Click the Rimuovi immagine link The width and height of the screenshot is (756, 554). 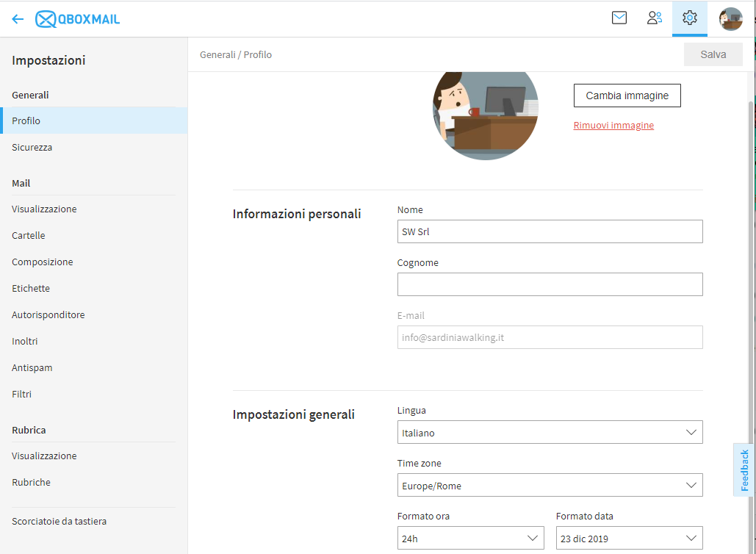point(613,126)
